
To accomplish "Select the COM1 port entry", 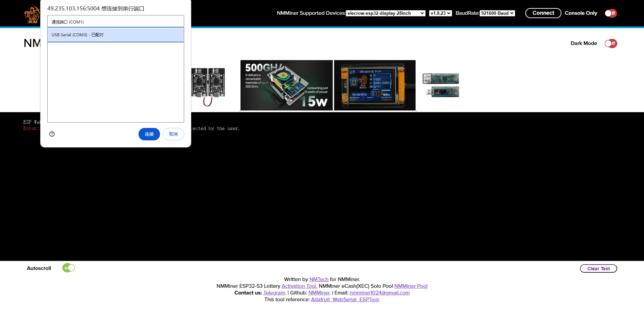I will (x=115, y=22).
